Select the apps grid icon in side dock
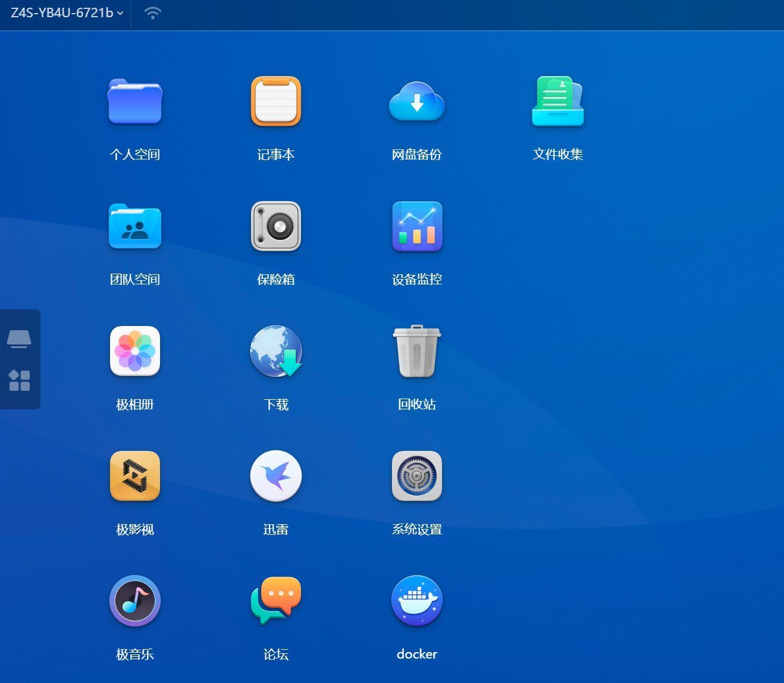The image size is (784, 683). 20,381
